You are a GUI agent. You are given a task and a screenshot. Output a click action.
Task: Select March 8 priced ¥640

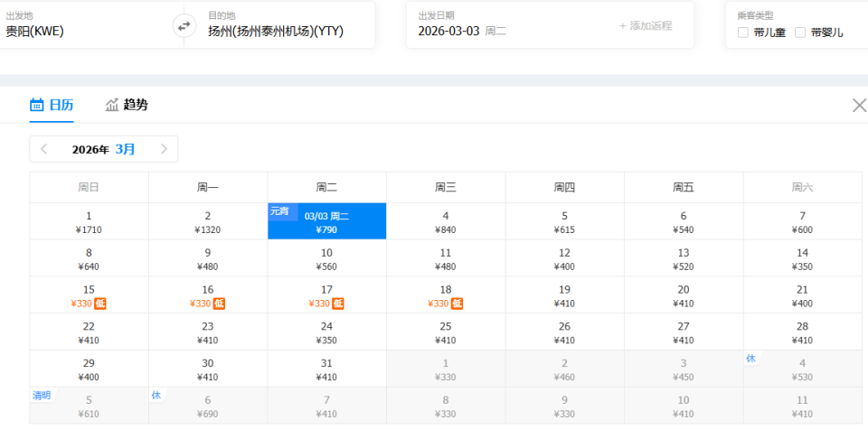(x=90, y=258)
